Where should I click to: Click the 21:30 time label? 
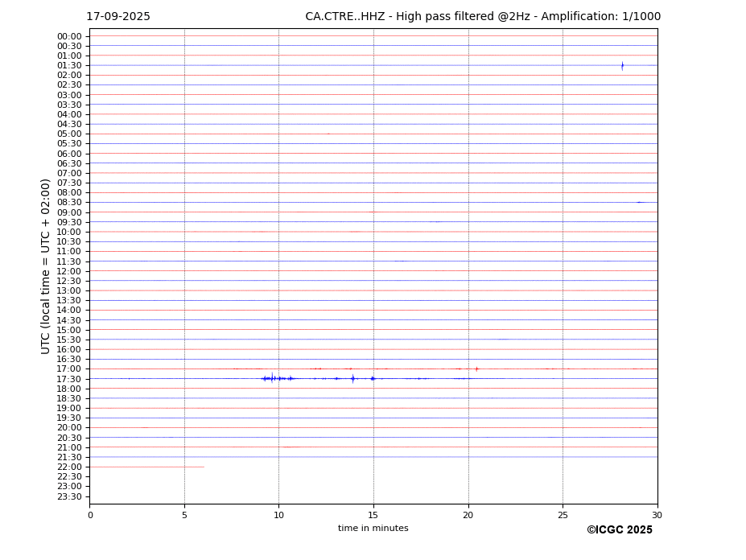69,457
